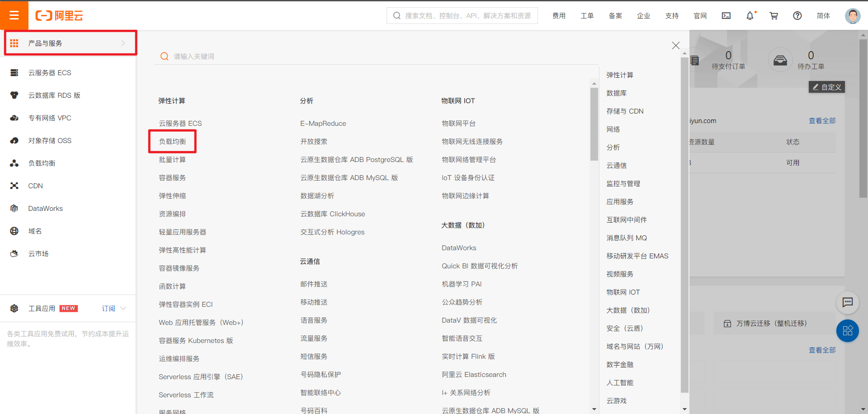Open the 企业 top menu
The height and width of the screenshot is (414, 868).
pos(644,16)
